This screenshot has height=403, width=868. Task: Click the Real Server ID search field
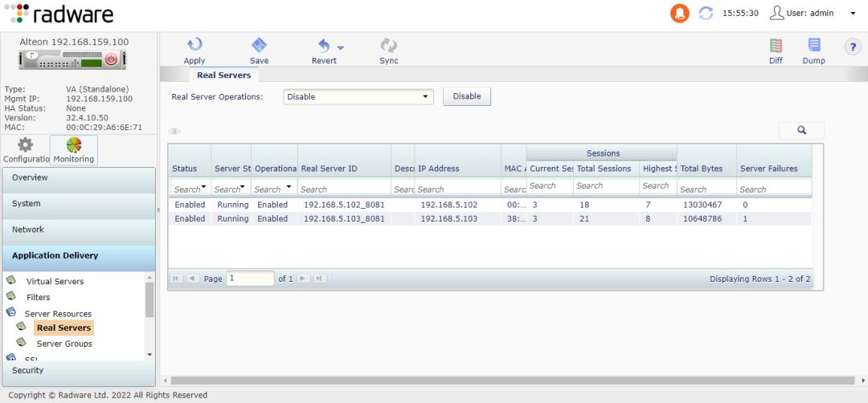343,189
